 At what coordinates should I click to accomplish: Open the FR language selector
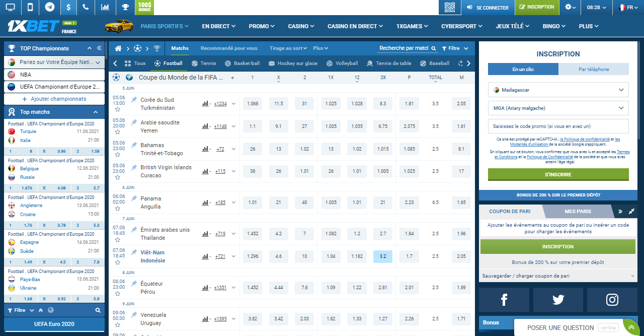628,7
